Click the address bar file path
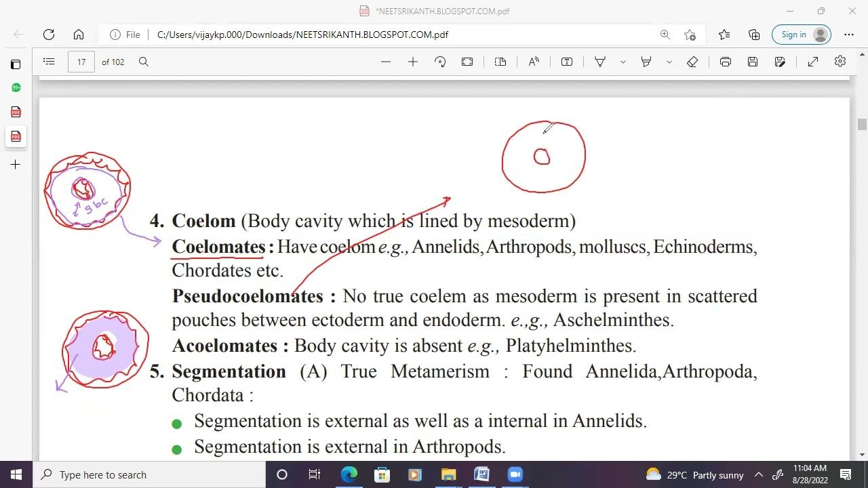The width and height of the screenshot is (868, 488). 302,35
